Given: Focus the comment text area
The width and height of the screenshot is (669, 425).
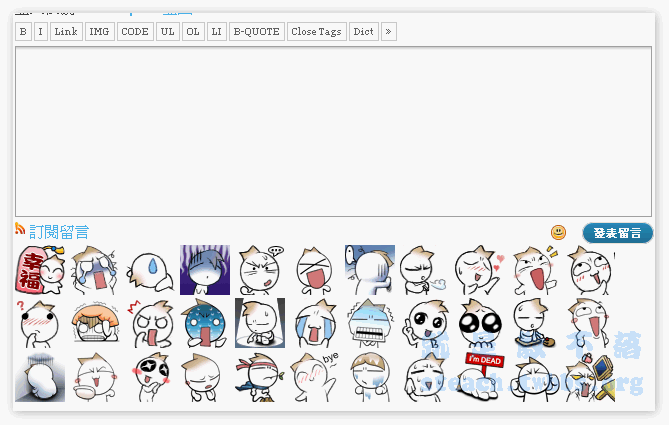Looking at the screenshot, I should pyautogui.click(x=333, y=131).
